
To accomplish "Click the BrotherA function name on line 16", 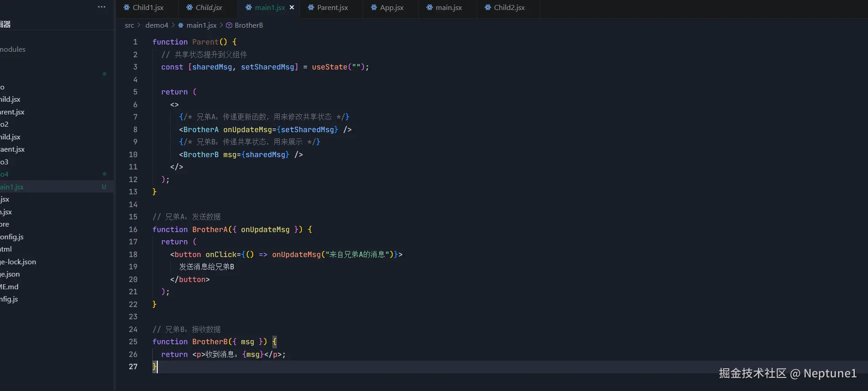I will coord(210,229).
